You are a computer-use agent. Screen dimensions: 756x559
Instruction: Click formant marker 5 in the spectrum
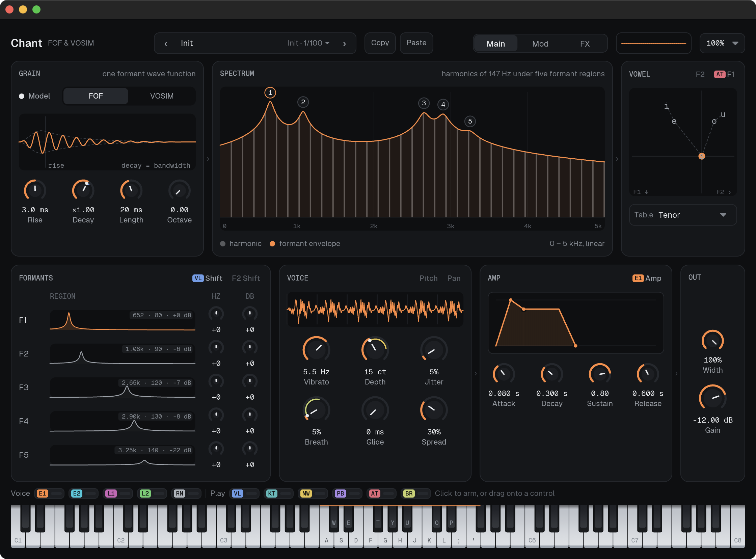(x=470, y=121)
